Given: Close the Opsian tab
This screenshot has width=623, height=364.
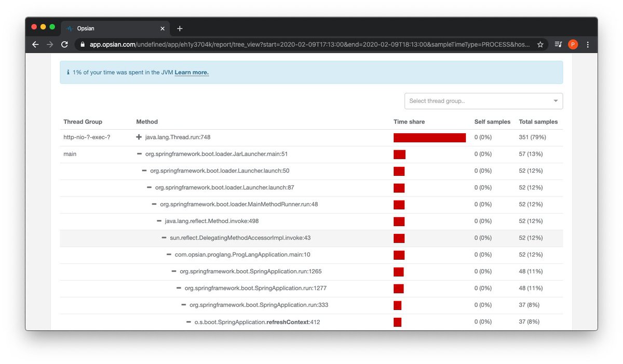Looking at the screenshot, I should [x=162, y=29].
